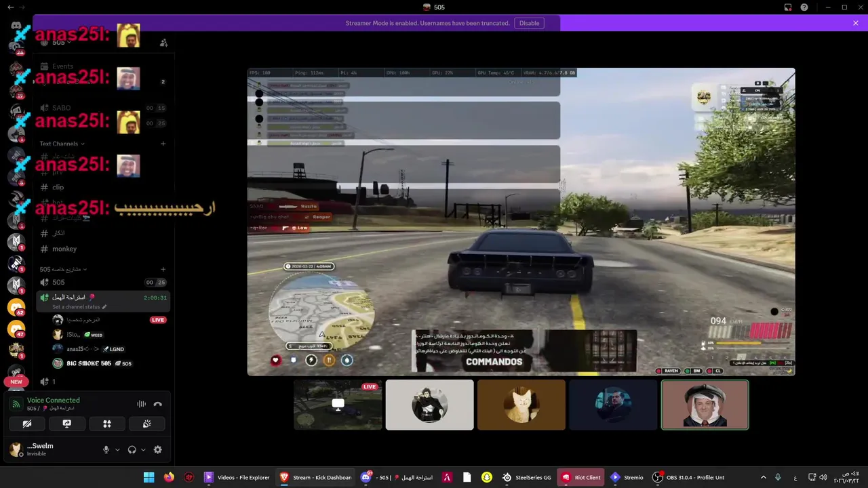Open Discord help question mark icon
868x488 pixels.
point(804,7)
